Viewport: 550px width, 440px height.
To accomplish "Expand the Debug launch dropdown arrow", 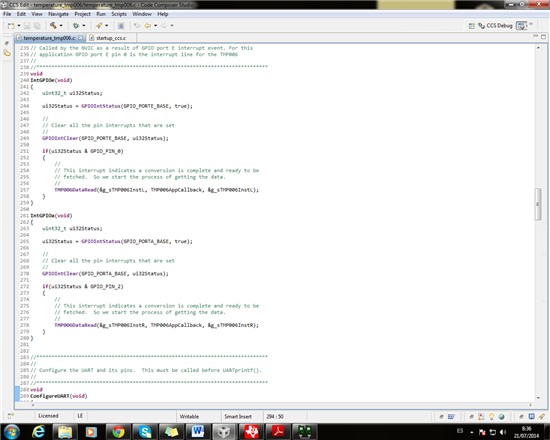I will point(84,26).
